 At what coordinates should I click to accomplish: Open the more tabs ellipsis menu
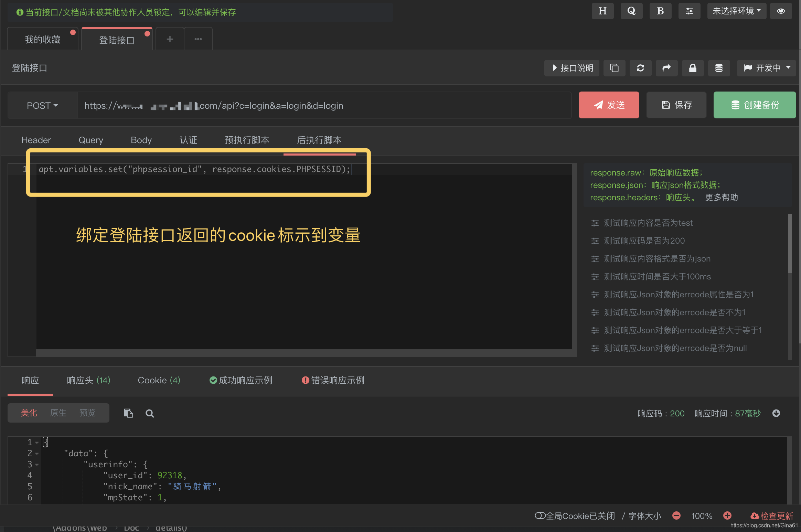click(198, 39)
